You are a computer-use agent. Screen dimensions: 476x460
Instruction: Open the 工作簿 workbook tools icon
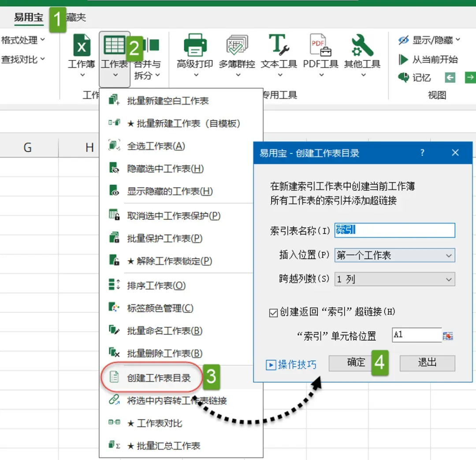click(x=82, y=45)
